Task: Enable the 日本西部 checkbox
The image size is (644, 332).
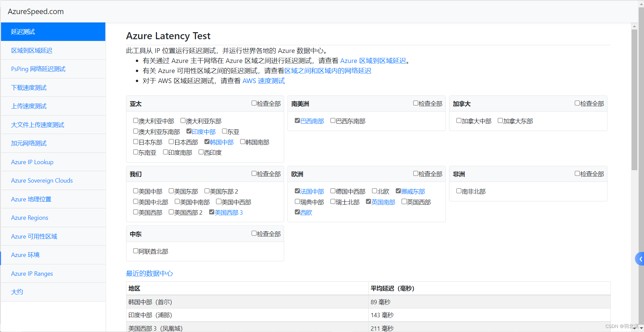Action: point(171,142)
